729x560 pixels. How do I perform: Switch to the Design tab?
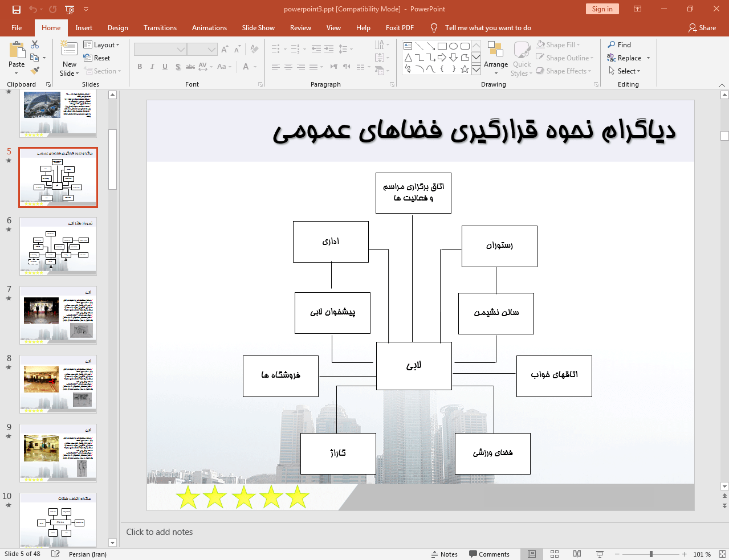[118, 28]
